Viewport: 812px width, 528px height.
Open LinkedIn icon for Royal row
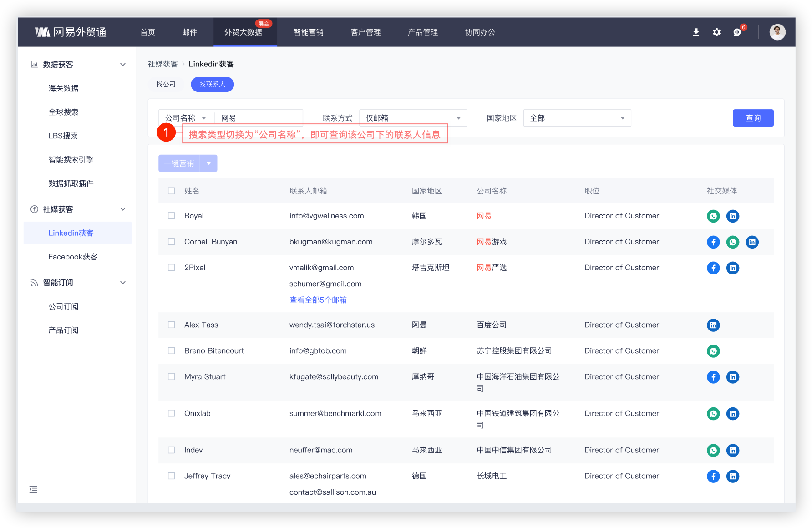(x=733, y=216)
